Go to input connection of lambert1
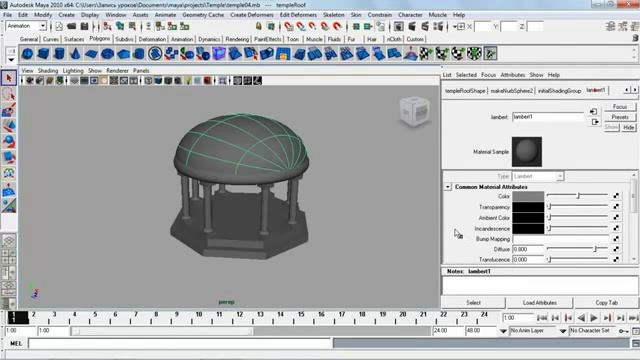Viewport: 640px width, 360px height. click(x=594, y=111)
